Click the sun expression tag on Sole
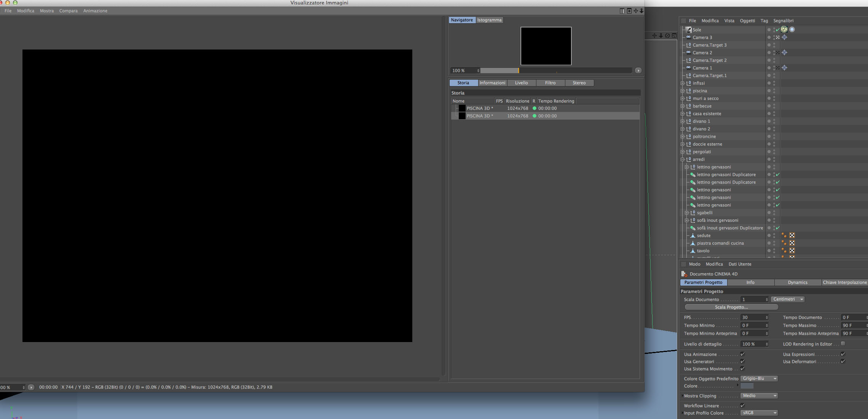The image size is (868, 419). pyautogui.click(x=784, y=29)
